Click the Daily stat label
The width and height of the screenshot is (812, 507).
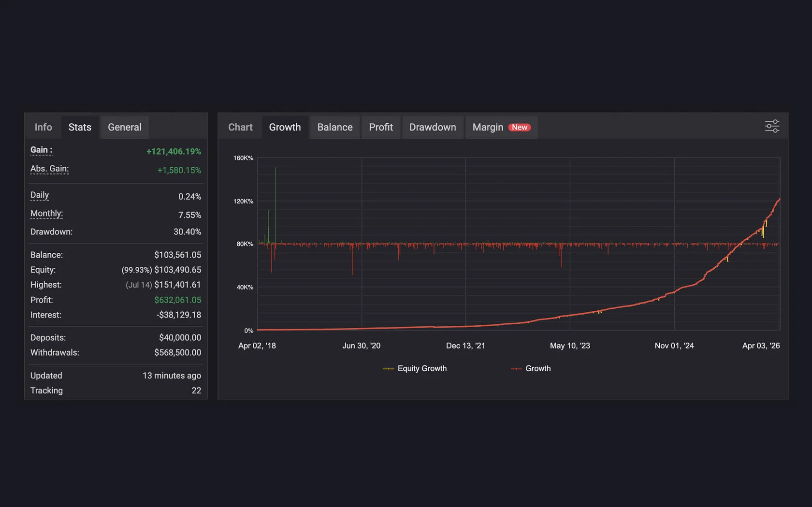pos(40,195)
